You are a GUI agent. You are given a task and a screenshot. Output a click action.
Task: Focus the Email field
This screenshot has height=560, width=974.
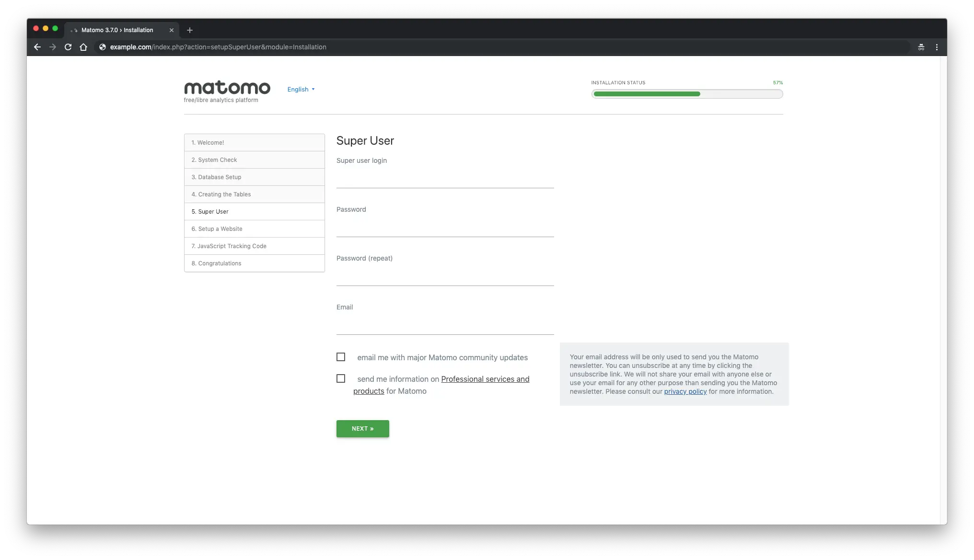pos(445,325)
